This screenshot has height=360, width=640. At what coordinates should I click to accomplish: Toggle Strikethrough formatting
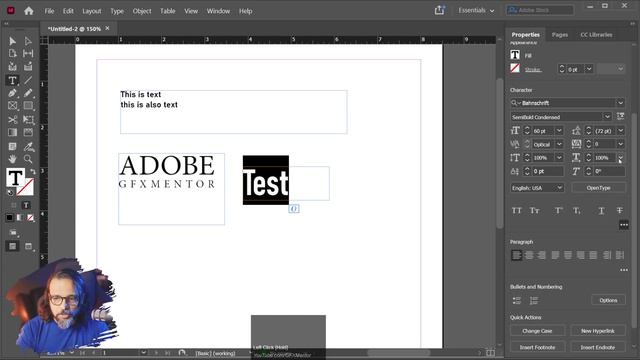620,211
